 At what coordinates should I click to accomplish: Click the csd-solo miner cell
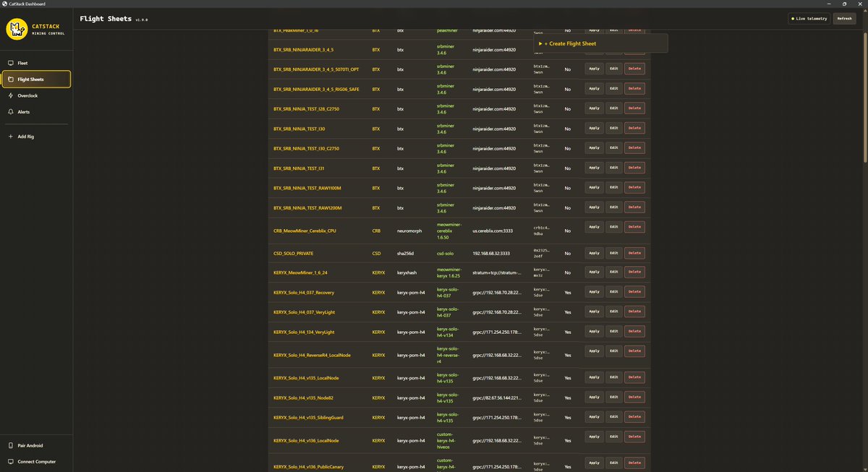(x=446, y=254)
